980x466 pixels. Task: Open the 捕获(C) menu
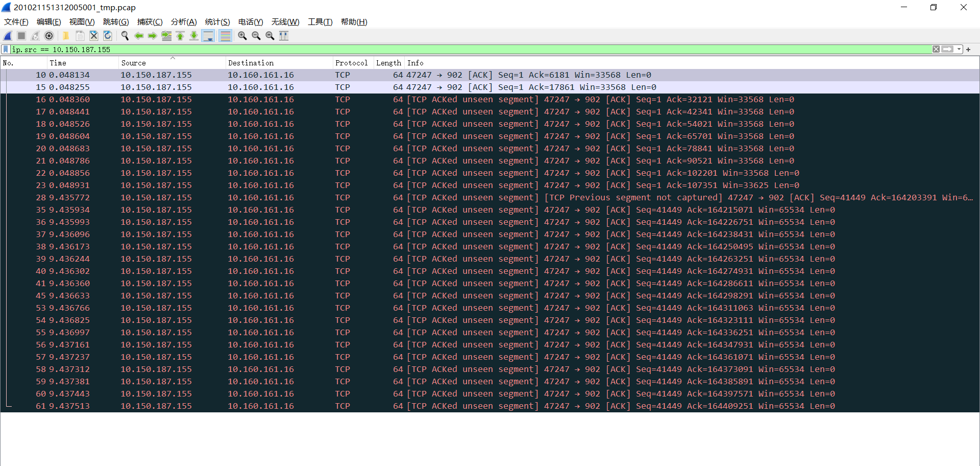pos(150,22)
